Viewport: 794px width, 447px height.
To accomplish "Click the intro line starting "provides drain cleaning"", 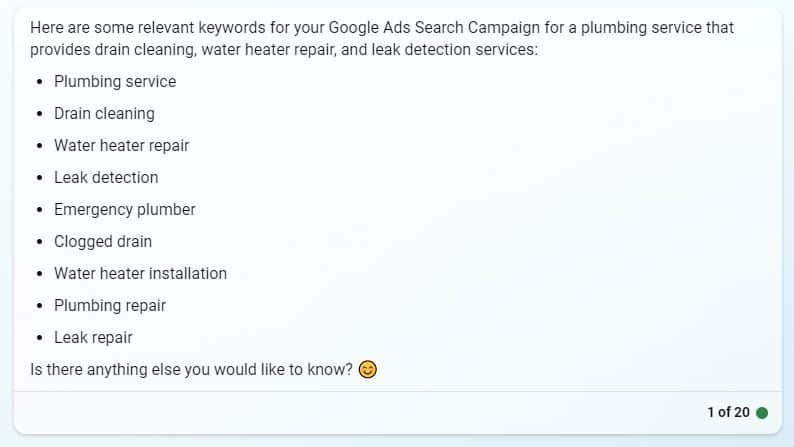I will click(284, 49).
